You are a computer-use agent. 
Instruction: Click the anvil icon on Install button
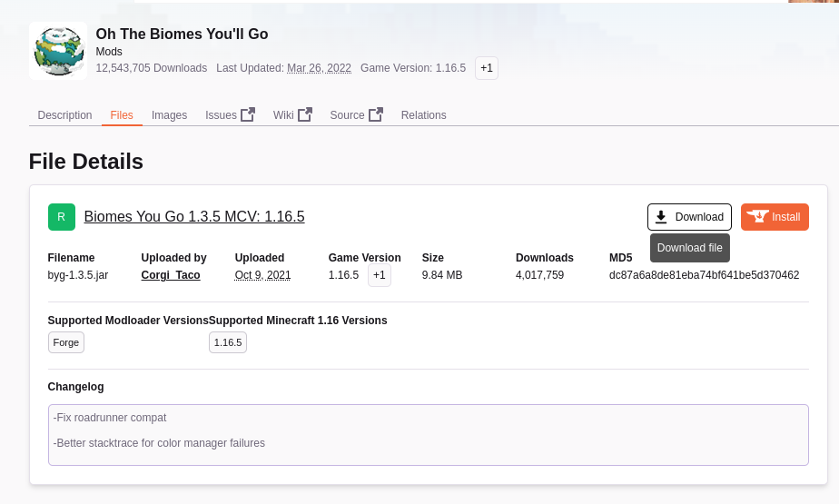[x=757, y=217]
